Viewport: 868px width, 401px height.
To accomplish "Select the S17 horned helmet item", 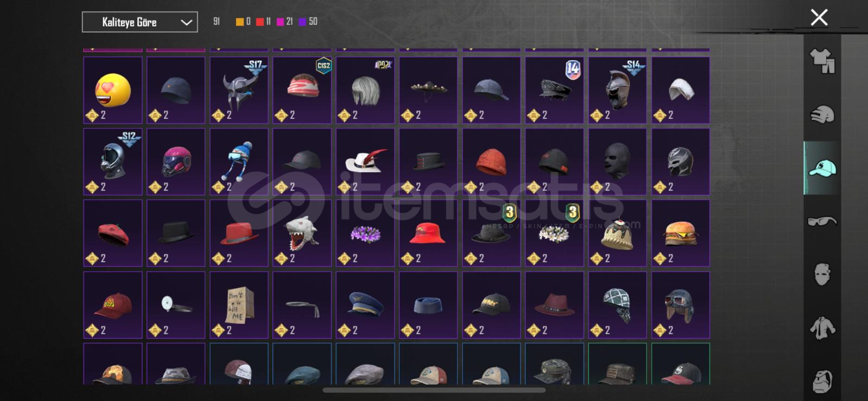I will click(x=239, y=90).
